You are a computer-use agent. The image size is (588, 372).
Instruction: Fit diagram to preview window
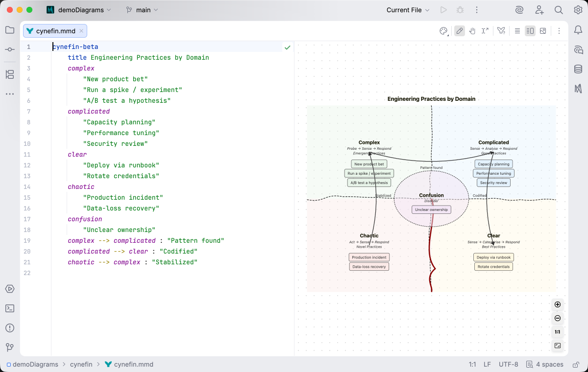tap(558, 346)
